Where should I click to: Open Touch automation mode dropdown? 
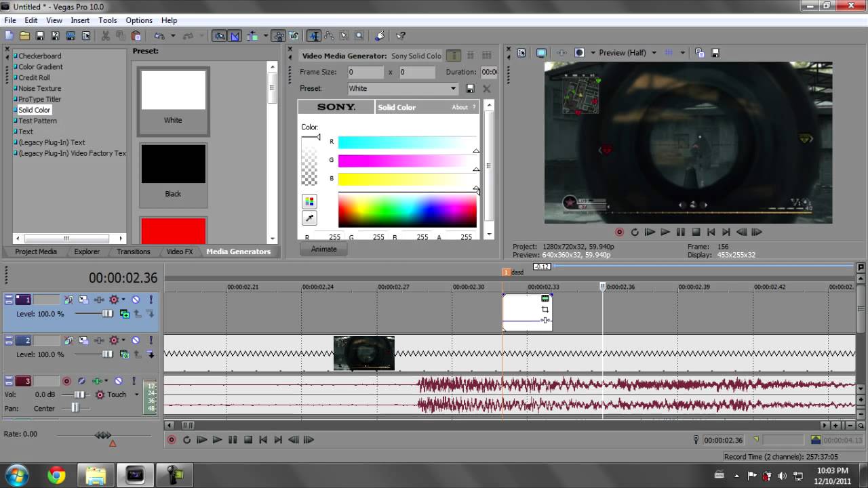(x=136, y=394)
